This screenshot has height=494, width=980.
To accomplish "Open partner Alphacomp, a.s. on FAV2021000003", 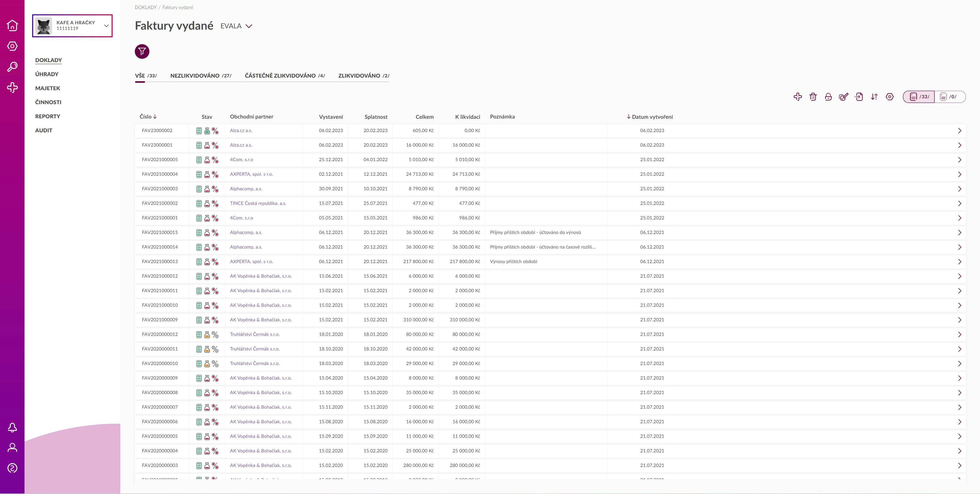I will 246,189.
